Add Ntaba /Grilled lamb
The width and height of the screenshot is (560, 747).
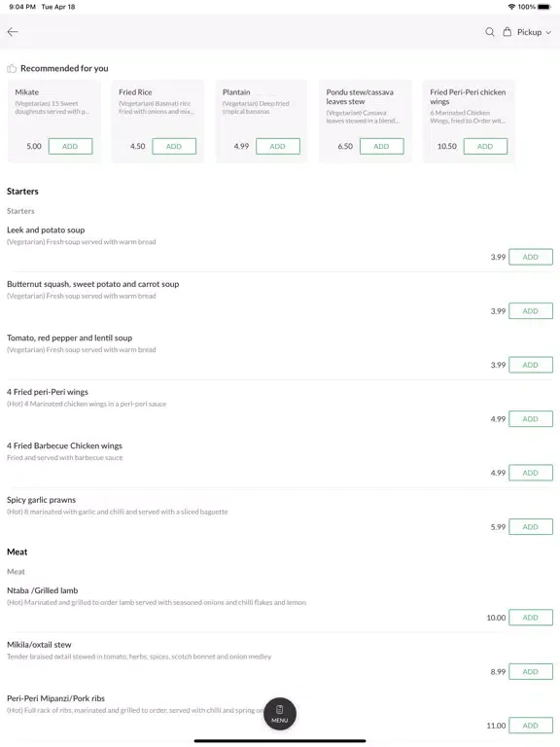(531, 618)
